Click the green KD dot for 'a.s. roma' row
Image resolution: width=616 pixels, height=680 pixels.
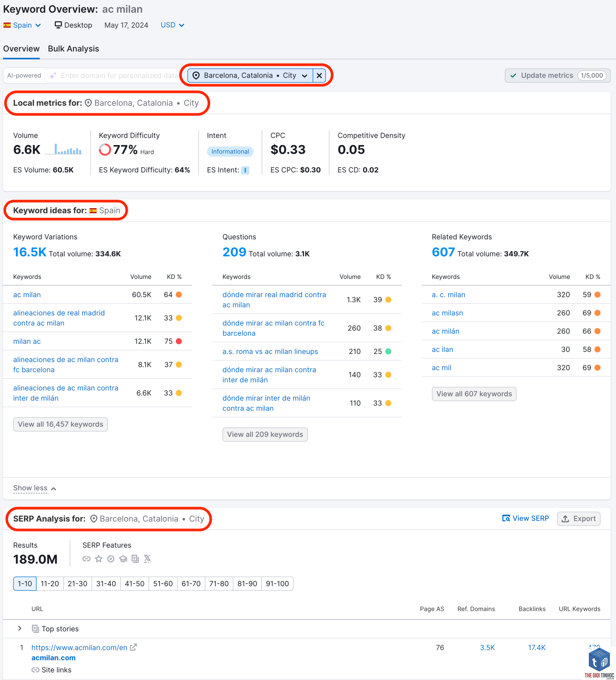tap(388, 351)
